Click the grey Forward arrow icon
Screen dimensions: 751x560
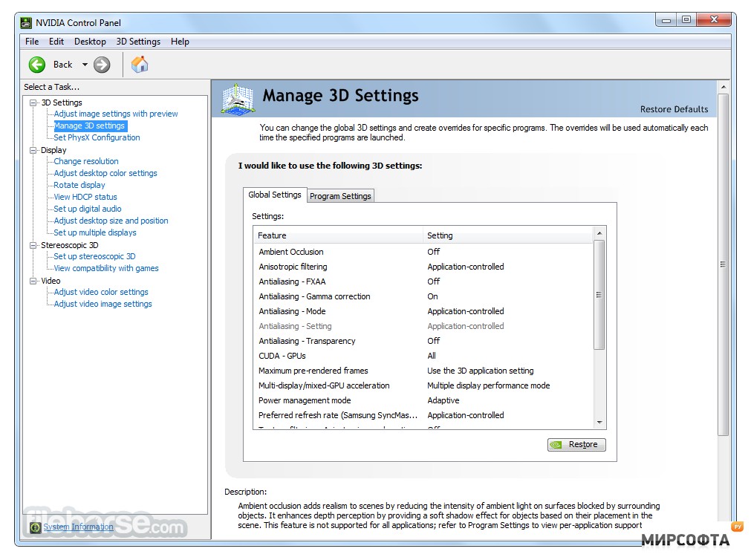[x=102, y=65]
